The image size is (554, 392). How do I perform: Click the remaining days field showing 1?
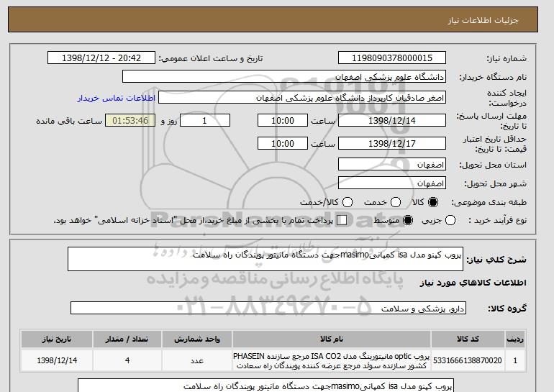coord(205,120)
